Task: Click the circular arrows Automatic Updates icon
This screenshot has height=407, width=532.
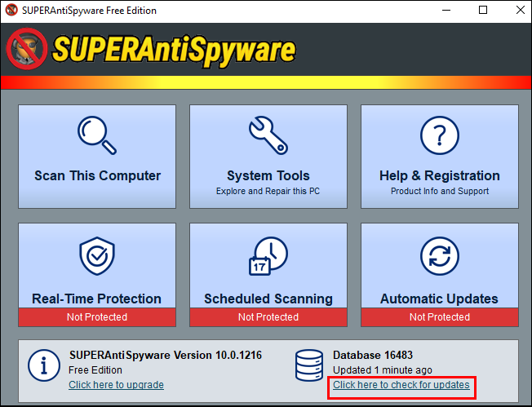Action: pyautogui.click(x=440, y=256)
